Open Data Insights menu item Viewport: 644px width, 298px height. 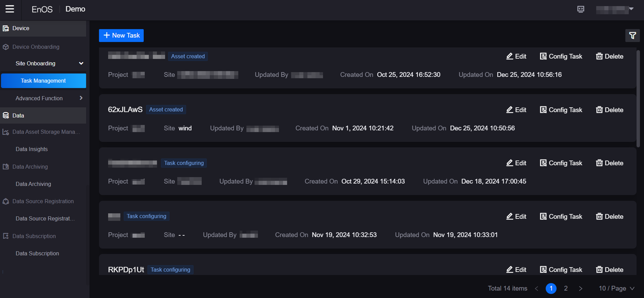(x=31, y=149)
